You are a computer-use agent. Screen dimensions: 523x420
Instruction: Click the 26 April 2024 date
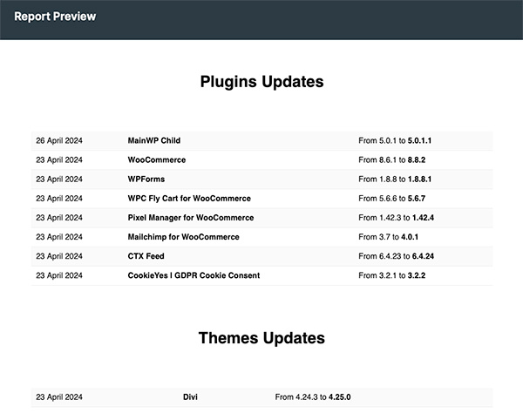pyautogui.click(x=59, y=140)
